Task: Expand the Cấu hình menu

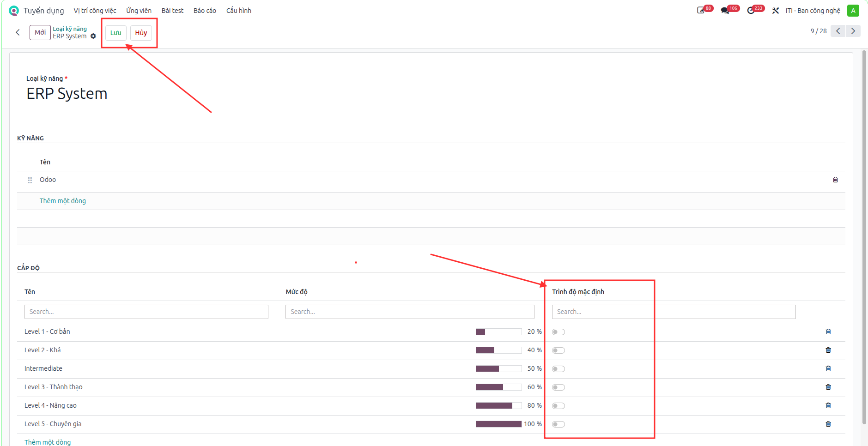Action: coord(239,11)
